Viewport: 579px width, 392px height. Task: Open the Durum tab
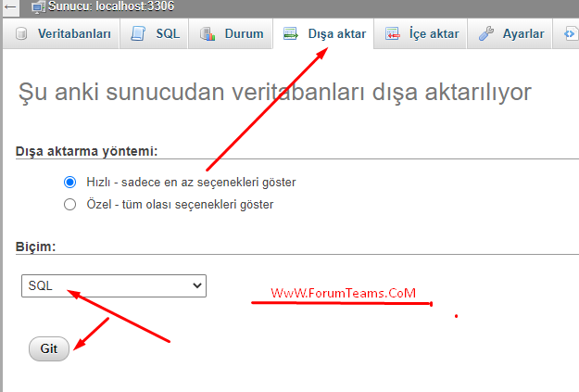(x=231, y=33)
